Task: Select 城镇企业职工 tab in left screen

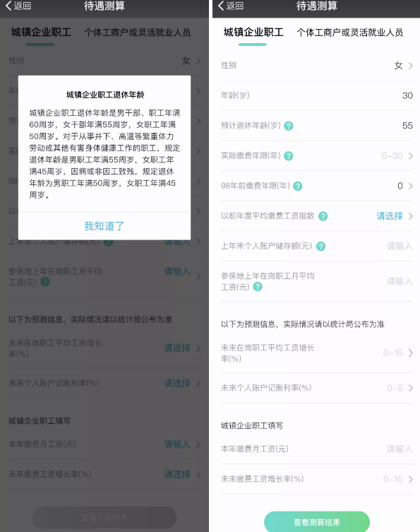Action: 41,32
